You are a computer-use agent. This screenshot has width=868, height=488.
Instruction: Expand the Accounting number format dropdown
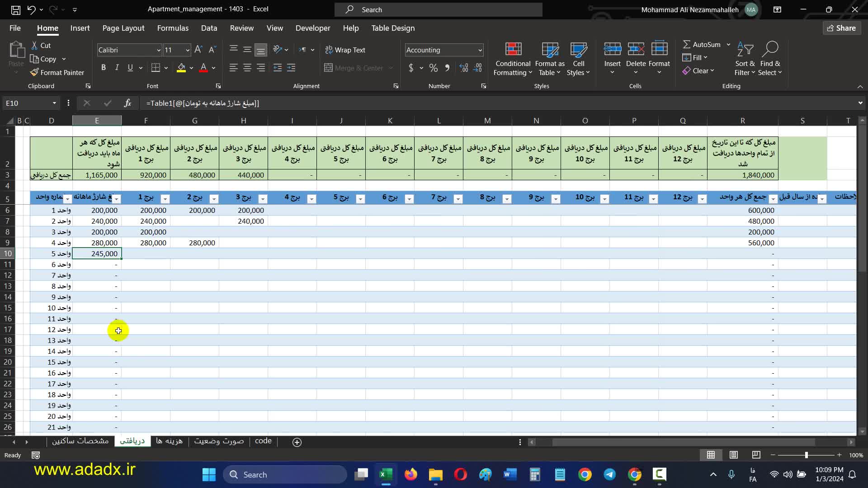[x=480, y=50]
